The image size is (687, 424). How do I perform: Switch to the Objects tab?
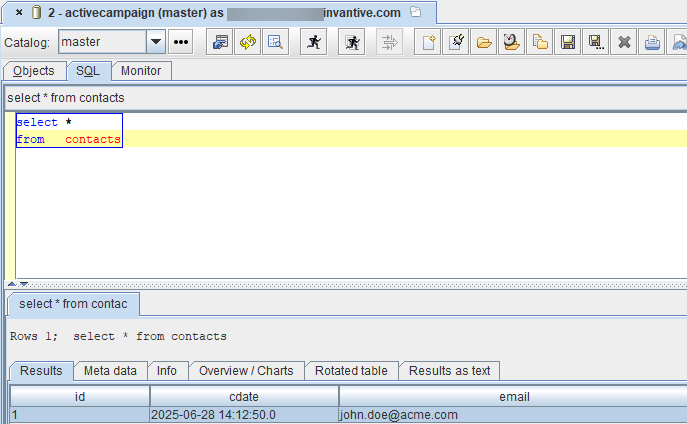[34, 71]
